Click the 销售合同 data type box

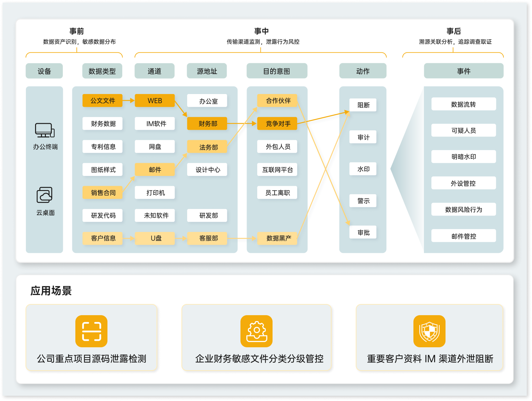pyautogui.click(x=103, y=193)
